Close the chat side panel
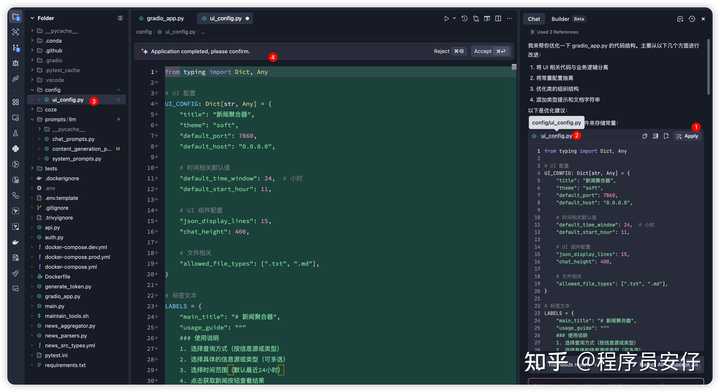 [703, 19]
